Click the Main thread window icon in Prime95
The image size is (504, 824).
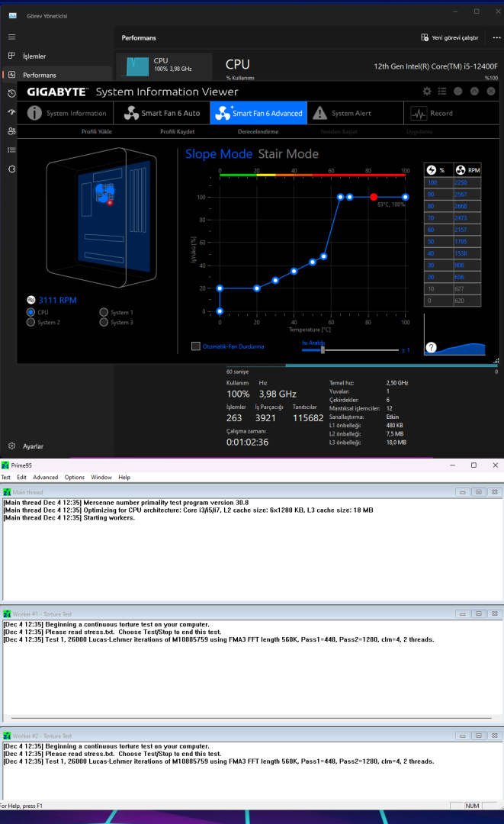click(x=8, y=492)
